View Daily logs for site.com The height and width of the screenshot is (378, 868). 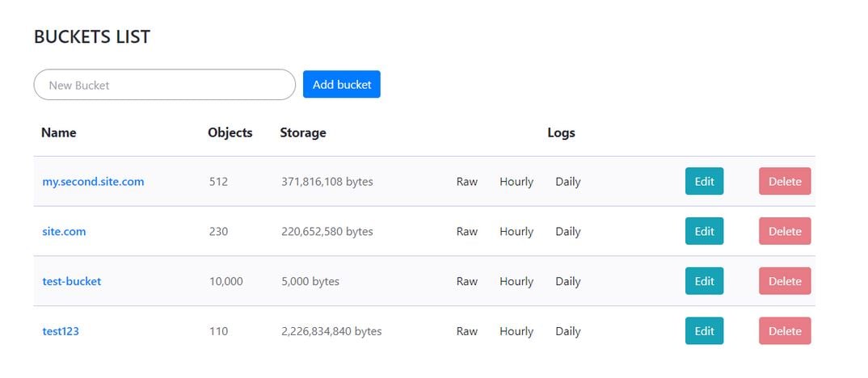[x=568, y=231]
